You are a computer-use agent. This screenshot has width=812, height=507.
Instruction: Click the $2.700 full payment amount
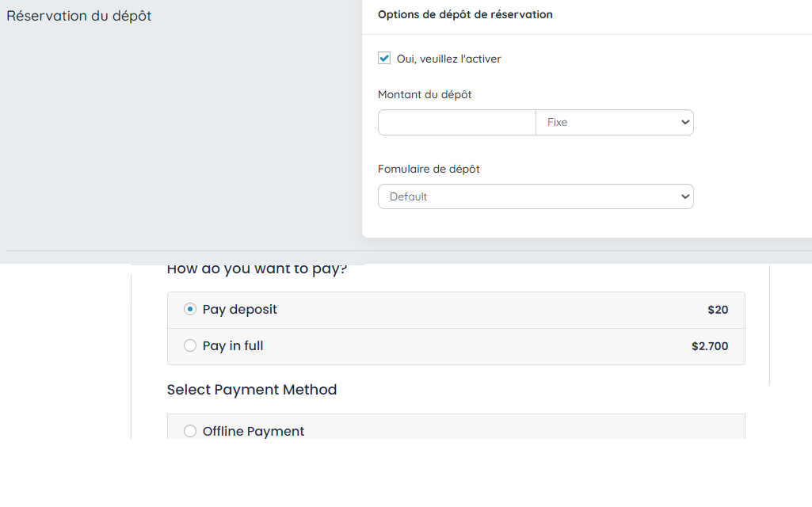tap(709, 346)
